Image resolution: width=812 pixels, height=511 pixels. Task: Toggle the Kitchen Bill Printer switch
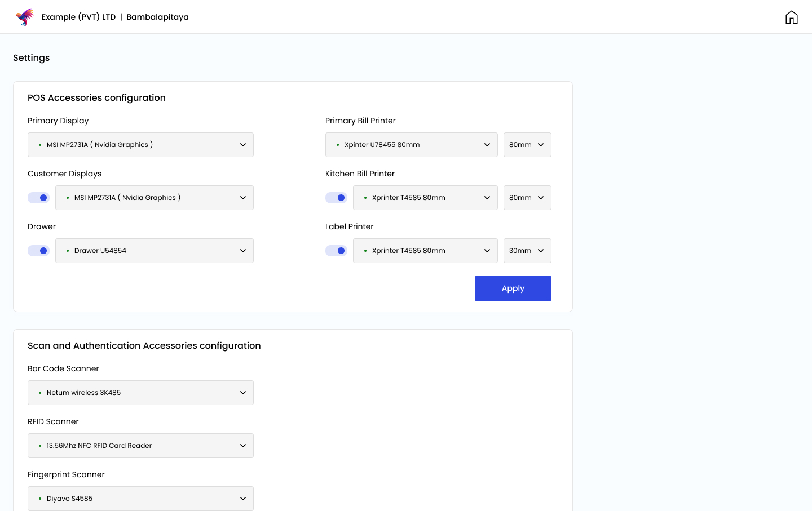(337, 198)
